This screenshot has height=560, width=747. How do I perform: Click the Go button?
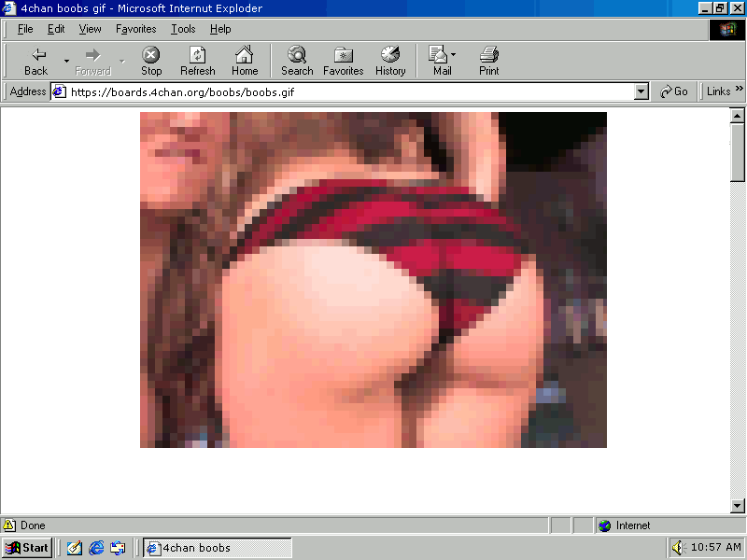674,91
